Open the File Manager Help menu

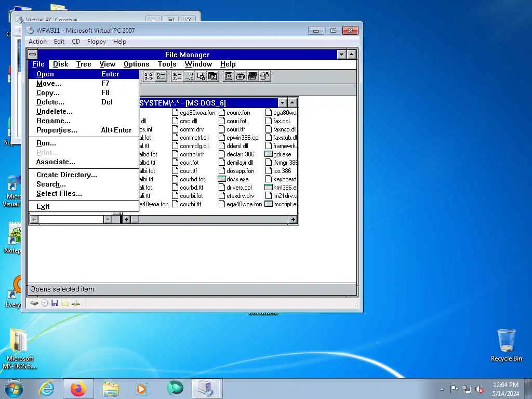point(228,64)
